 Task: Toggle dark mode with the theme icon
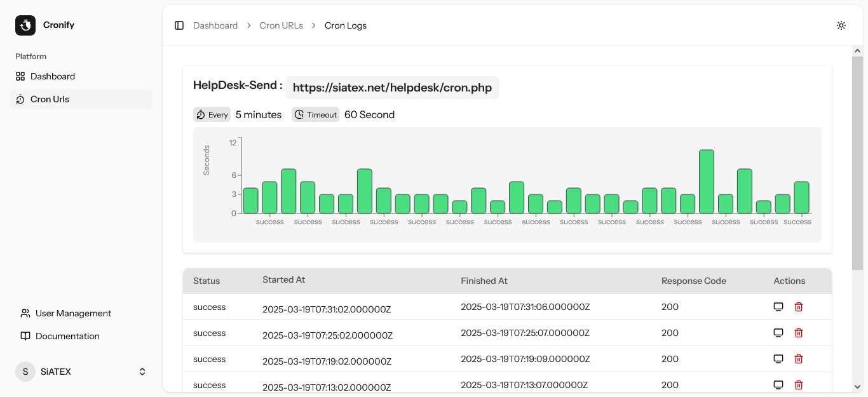(x=841, y=25)
